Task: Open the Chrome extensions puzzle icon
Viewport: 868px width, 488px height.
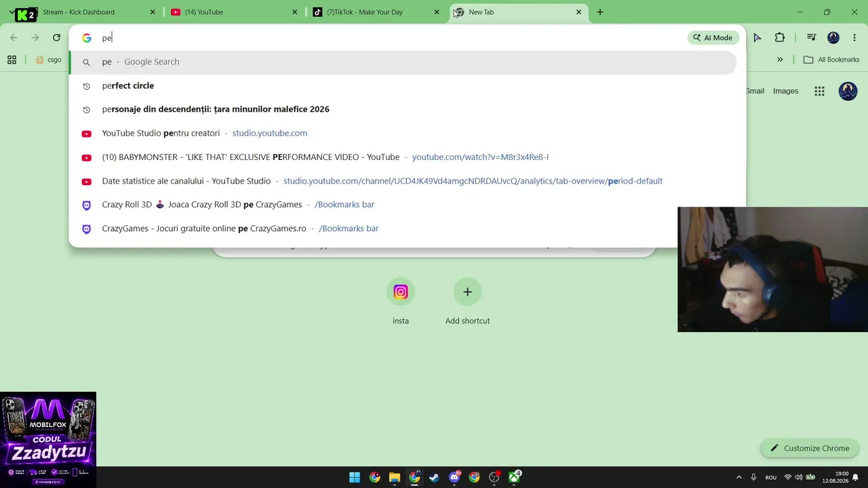Action: point(780,38)
